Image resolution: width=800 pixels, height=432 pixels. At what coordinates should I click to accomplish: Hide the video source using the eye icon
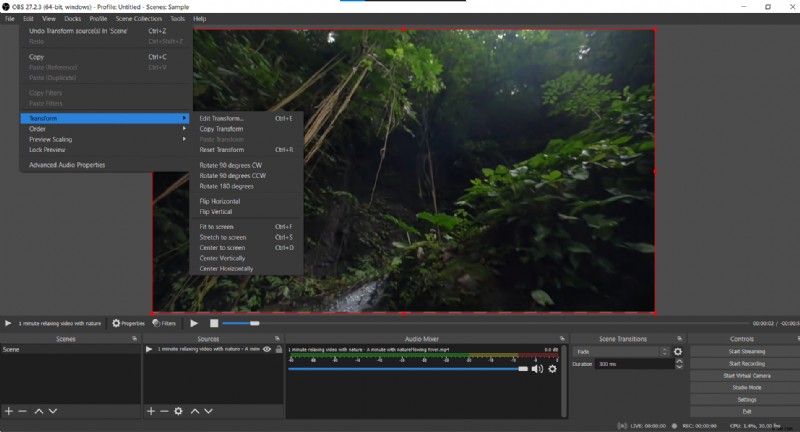pyautogui.click(x=266, y=349)
